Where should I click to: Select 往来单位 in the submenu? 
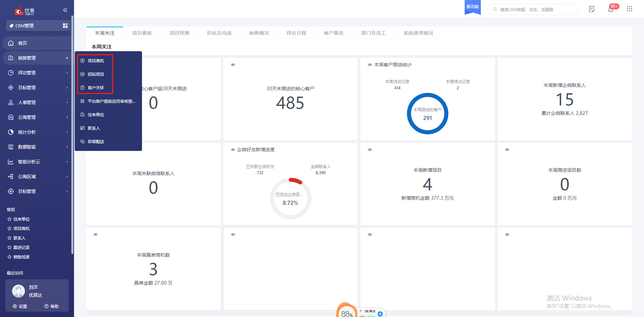96,115
